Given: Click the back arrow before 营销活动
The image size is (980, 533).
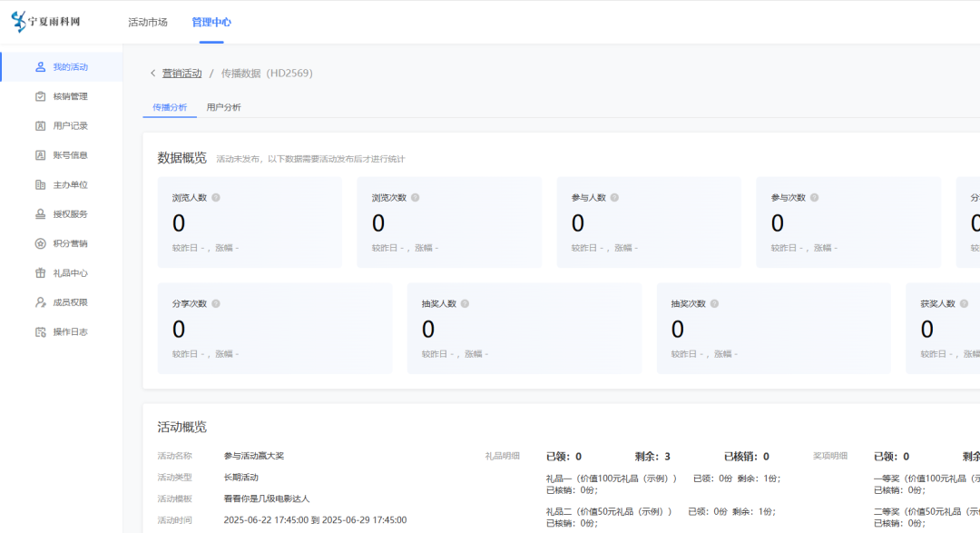Looking at the screenshot, I should click(152, 74).
